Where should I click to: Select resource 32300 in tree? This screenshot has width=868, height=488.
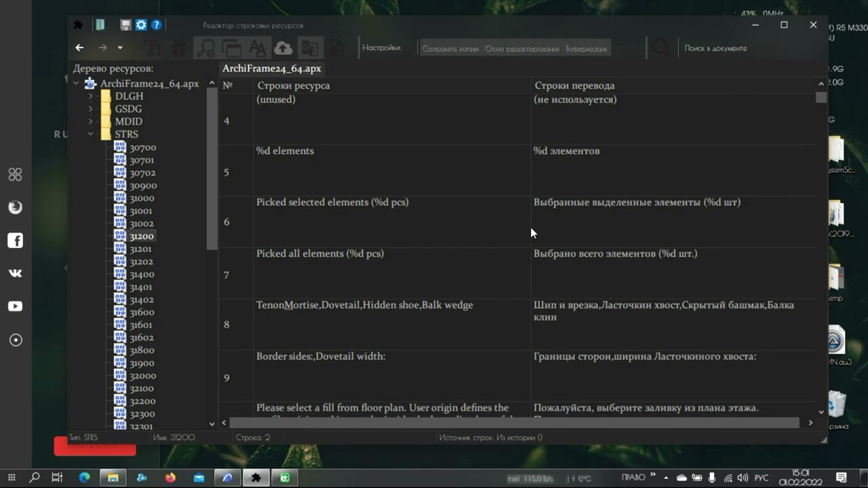[x=142, y=413]
